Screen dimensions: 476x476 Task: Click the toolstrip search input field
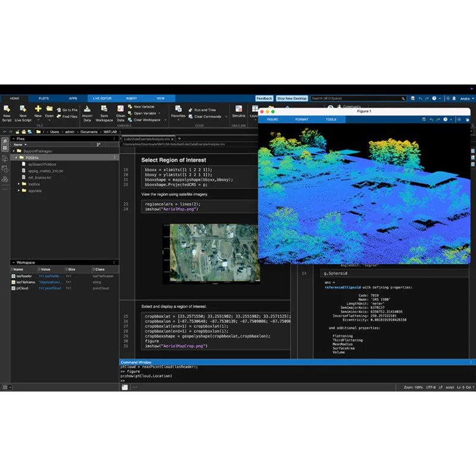(x=355, y=98)
